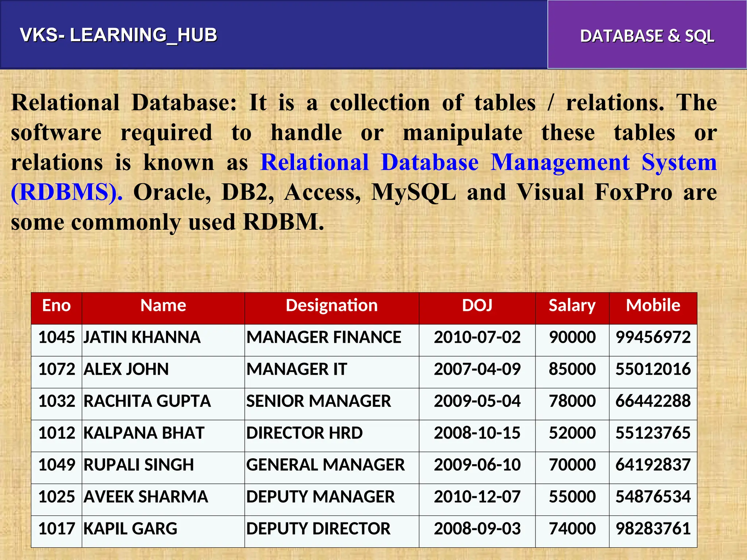Image resolution: width=747 pixels, height=560 pixels.
Task: Click mobile number 54876534
Action: click(x=653, y=497)
